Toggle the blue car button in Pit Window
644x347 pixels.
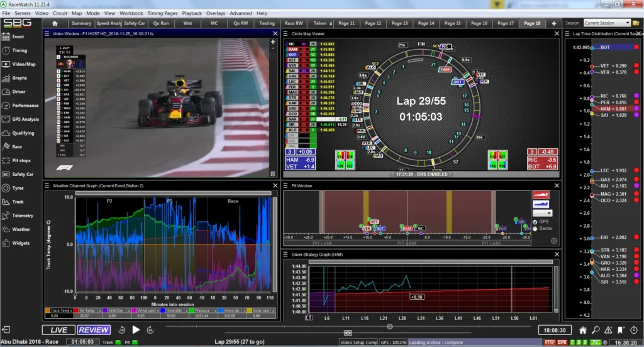point(541,204)
